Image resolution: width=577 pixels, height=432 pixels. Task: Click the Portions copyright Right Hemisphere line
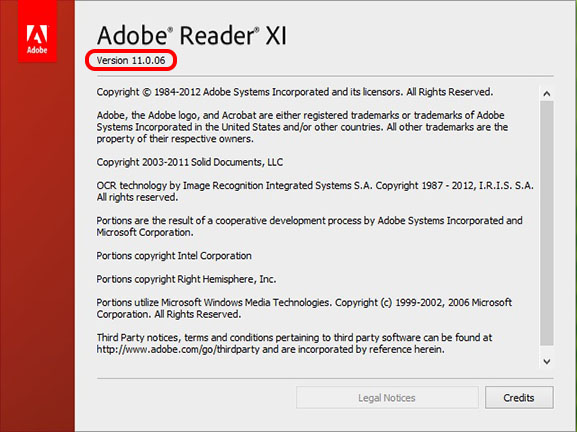[x=186, y=279]
